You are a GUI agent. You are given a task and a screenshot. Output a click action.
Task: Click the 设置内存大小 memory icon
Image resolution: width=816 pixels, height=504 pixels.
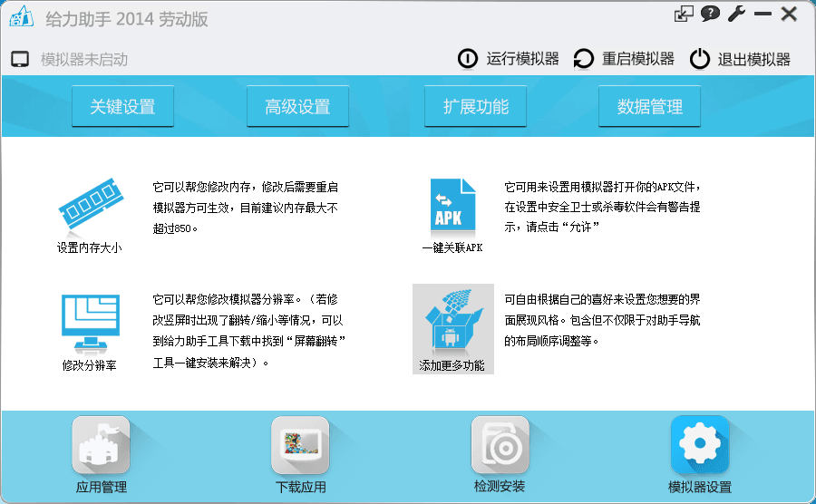click(x=89, y=206)
